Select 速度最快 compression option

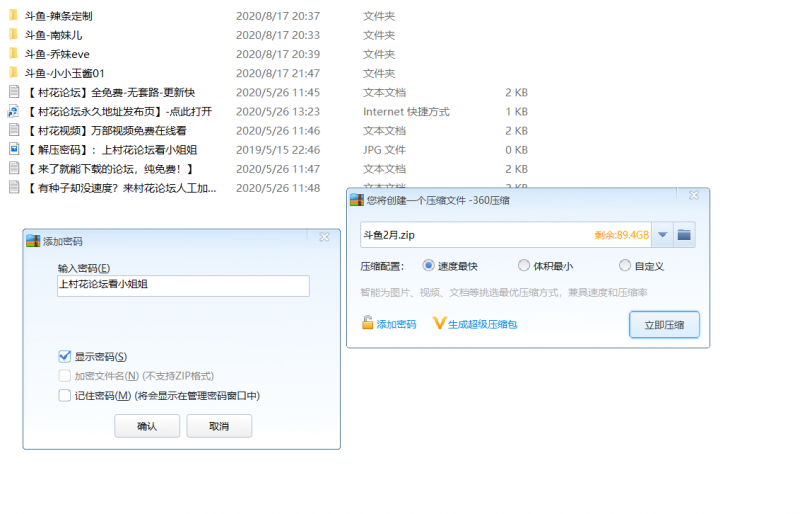[428, 265]
